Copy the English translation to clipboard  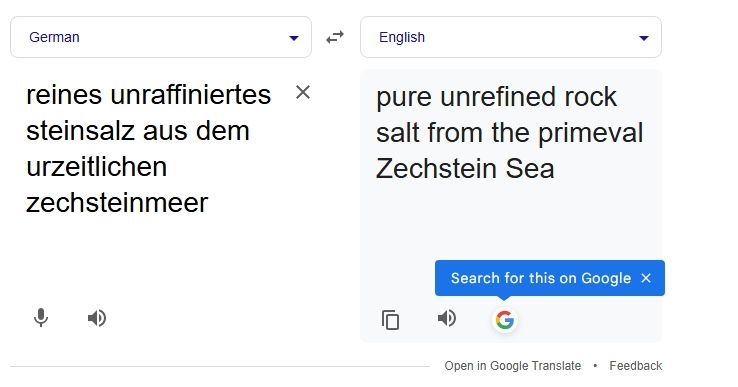point(390,320)
